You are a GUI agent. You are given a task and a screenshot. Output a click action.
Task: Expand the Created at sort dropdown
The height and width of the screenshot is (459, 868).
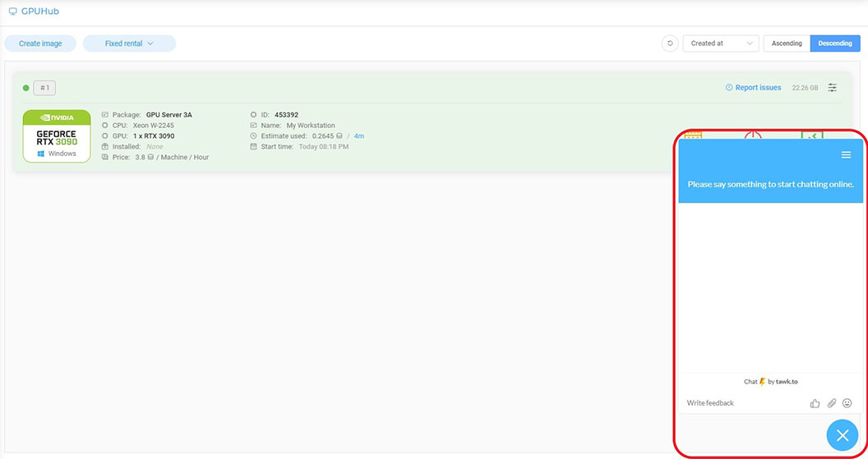[x=721, y=44]
